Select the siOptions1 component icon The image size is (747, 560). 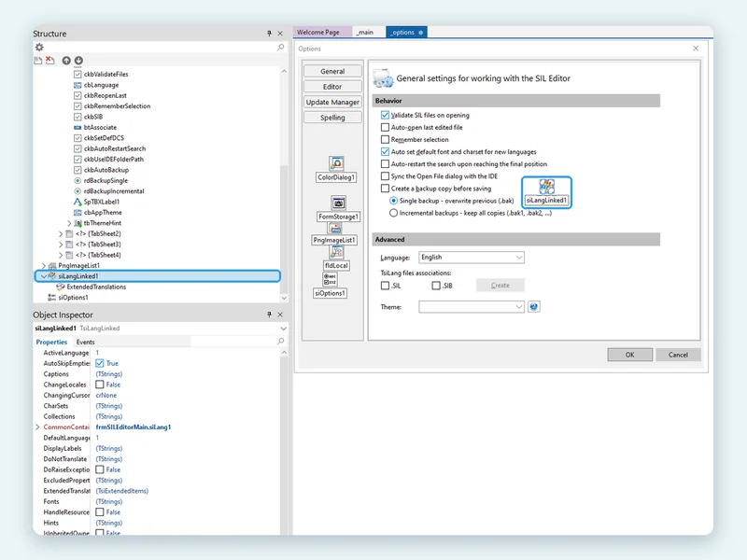point(331,279)
